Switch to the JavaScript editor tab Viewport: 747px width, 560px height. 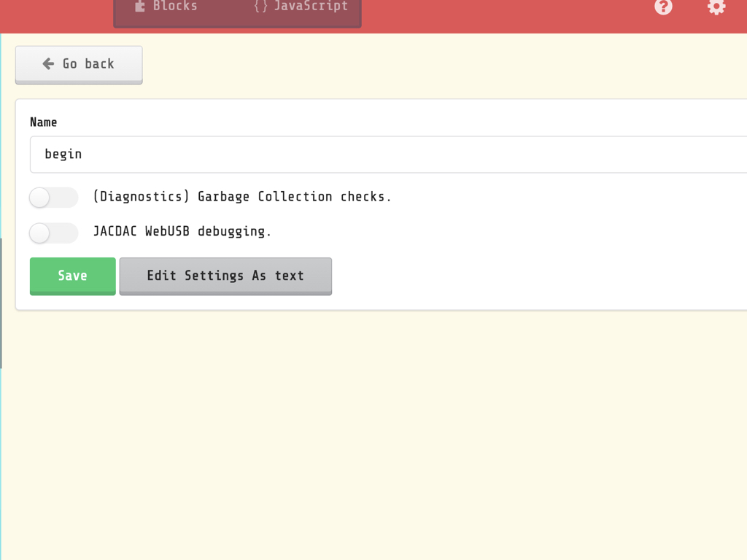click(301, 7)
